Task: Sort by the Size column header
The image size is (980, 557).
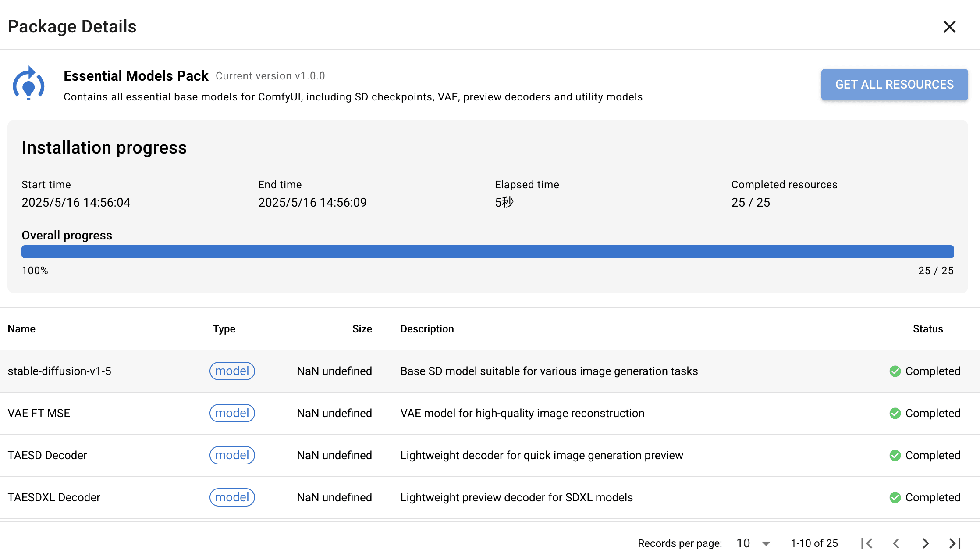Action: 362,329
